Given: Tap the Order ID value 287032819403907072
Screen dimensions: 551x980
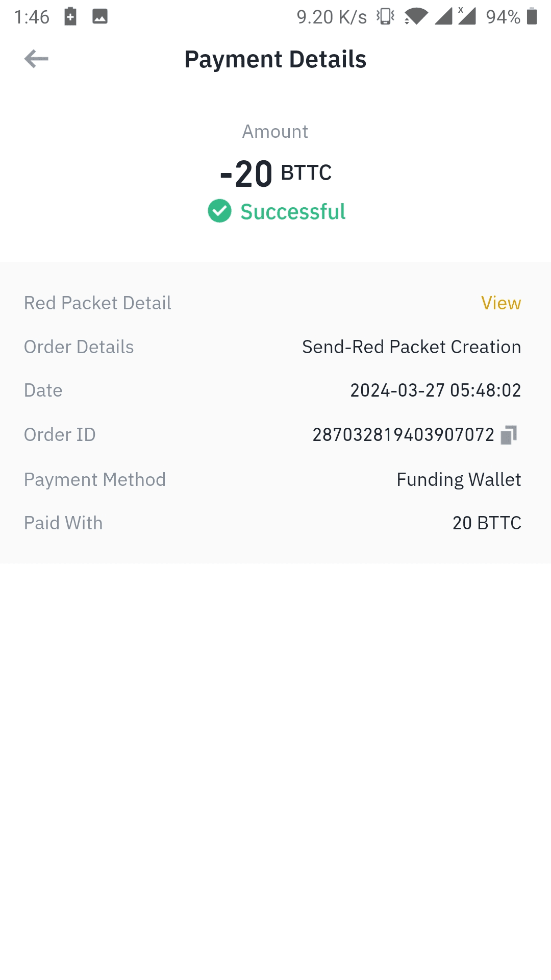Looking at the screenshot, I should pos(403,435).
